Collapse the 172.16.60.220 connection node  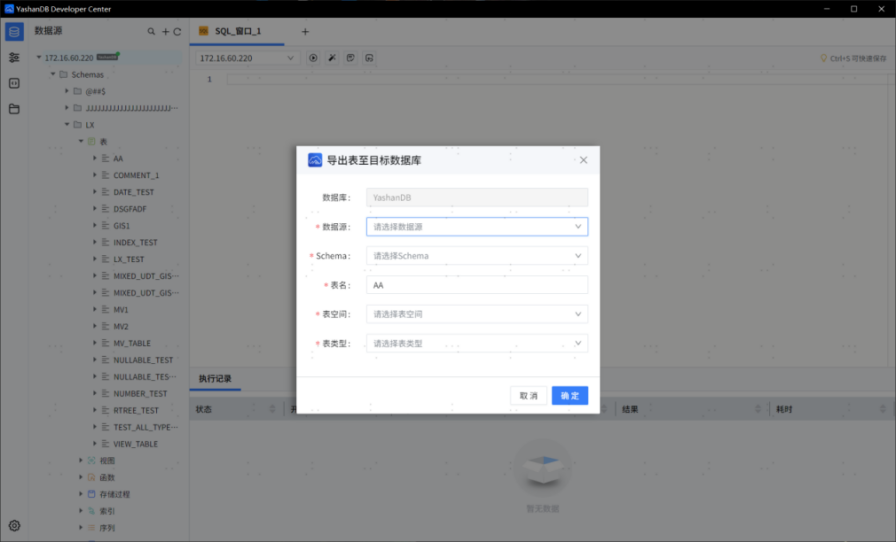click(x=39, y=57)
